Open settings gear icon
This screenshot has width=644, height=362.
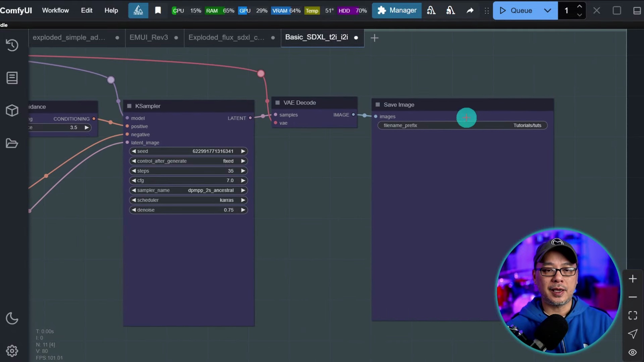click(12, 351)
